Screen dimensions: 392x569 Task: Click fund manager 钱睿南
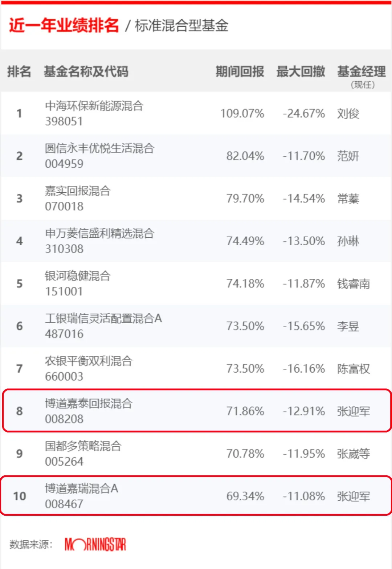click(x=354, y=284)
